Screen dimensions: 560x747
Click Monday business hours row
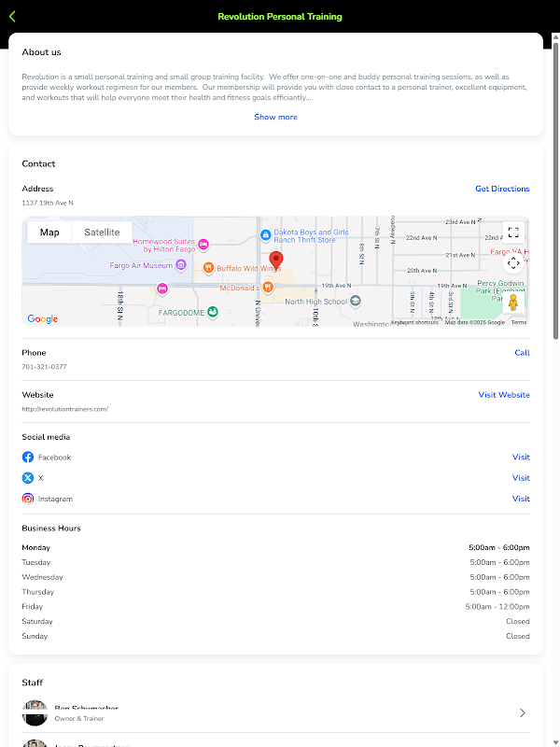275,548
